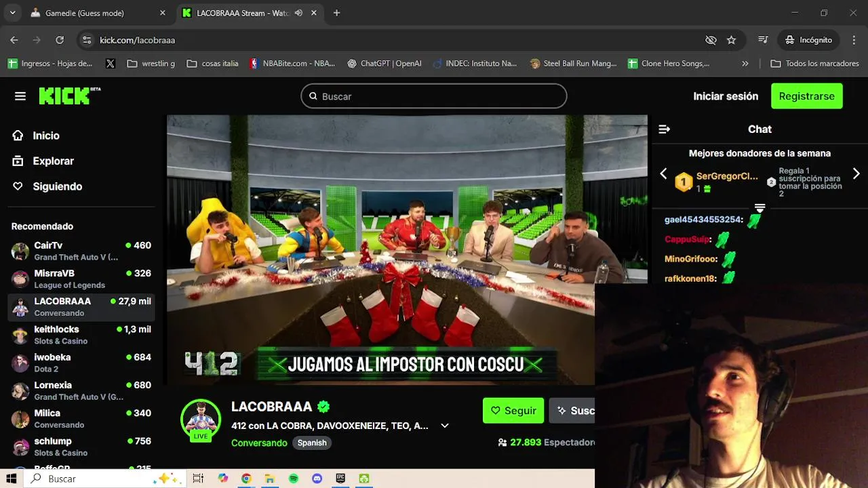868x488 pixels.
Task: Open the cosas italia bookmarks folder
Action: point(212,64)
